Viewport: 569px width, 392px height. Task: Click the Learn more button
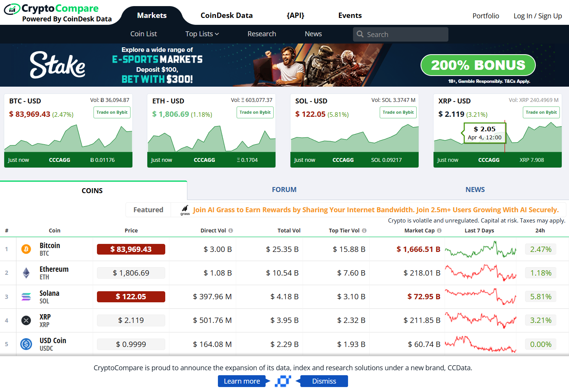click(x=242, y=381)
